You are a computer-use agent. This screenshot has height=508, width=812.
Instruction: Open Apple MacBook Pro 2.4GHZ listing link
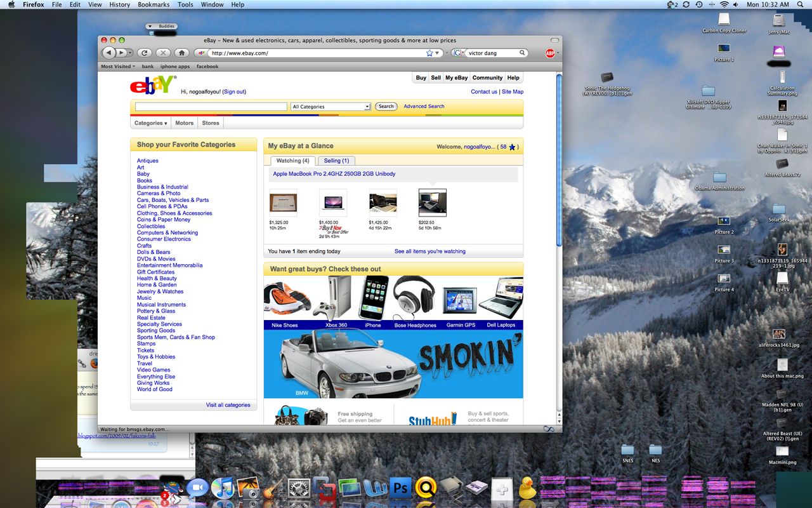pyautogui.click(x=334, y=173)
